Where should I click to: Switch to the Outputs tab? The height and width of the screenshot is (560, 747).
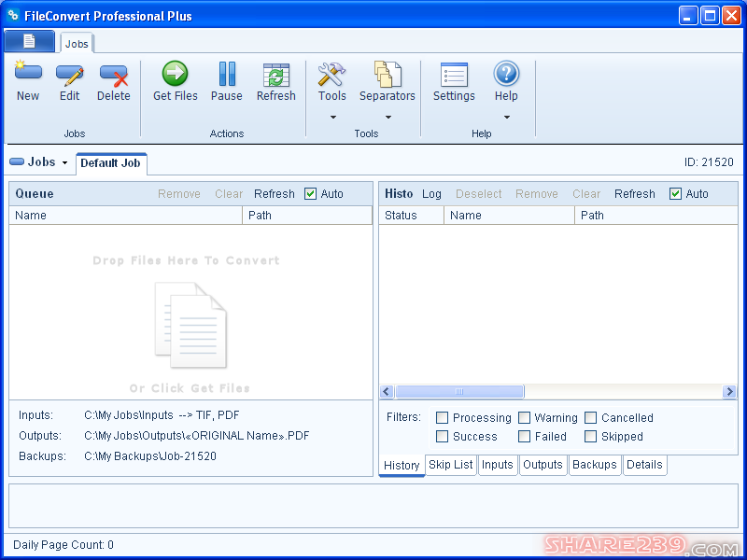[x=543, y=465]
